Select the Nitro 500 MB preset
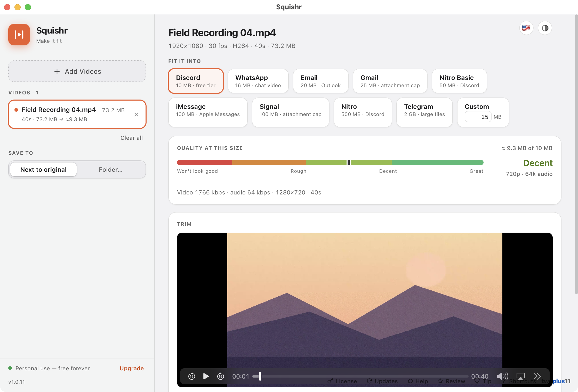 click(x=363, y=112)
